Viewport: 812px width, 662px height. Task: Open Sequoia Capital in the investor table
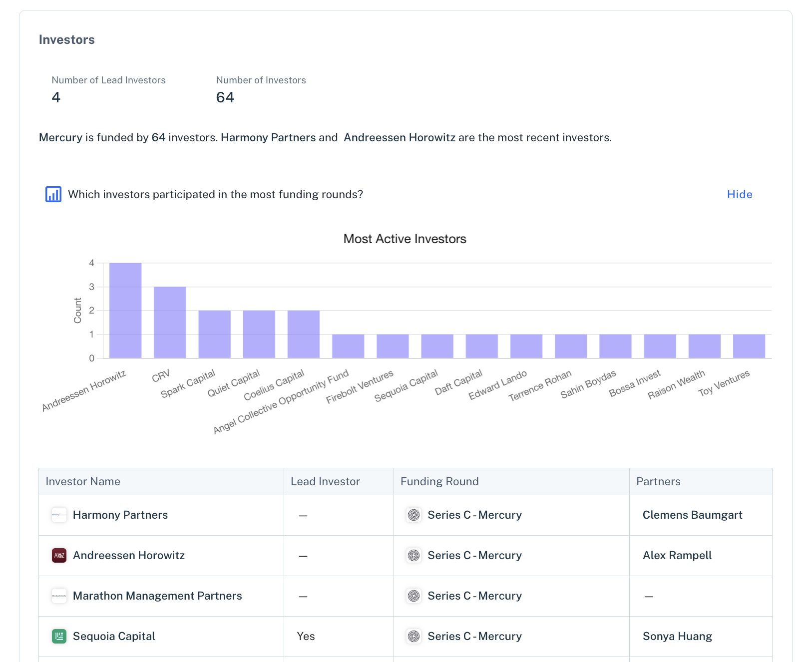click(x=114, y=636)
